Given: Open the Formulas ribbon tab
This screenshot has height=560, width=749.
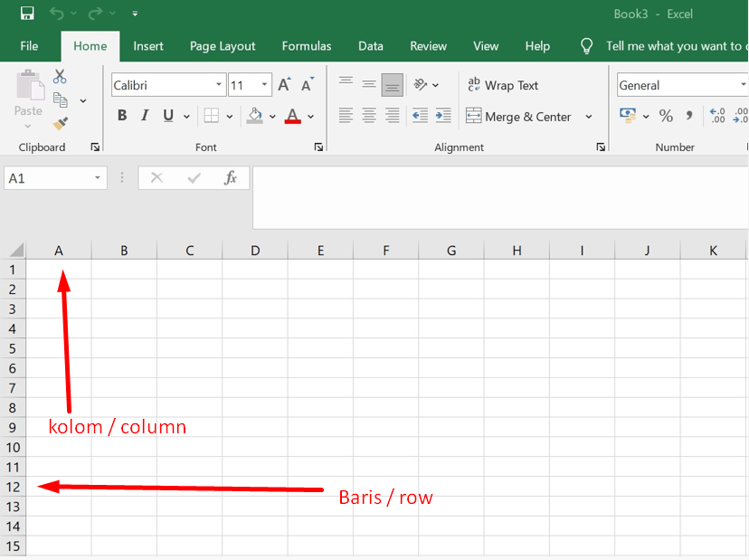Looking at the screenshot, I should pos(307,46).
